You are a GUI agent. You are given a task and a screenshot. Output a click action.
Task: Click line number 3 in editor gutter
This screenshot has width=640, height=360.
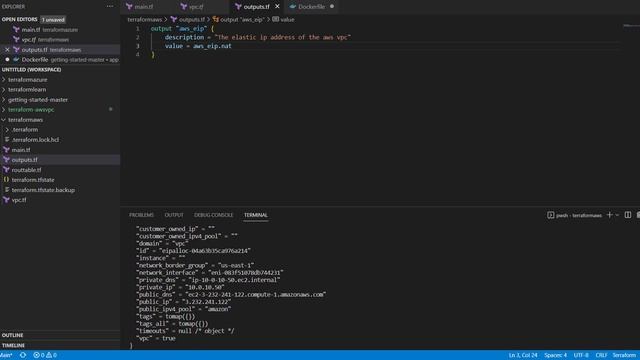138,46
